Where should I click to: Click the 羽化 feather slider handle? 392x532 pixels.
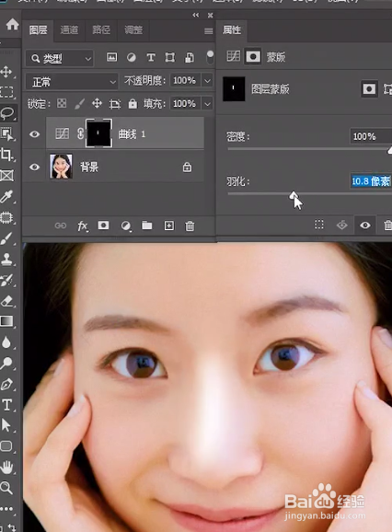point(294,195)
